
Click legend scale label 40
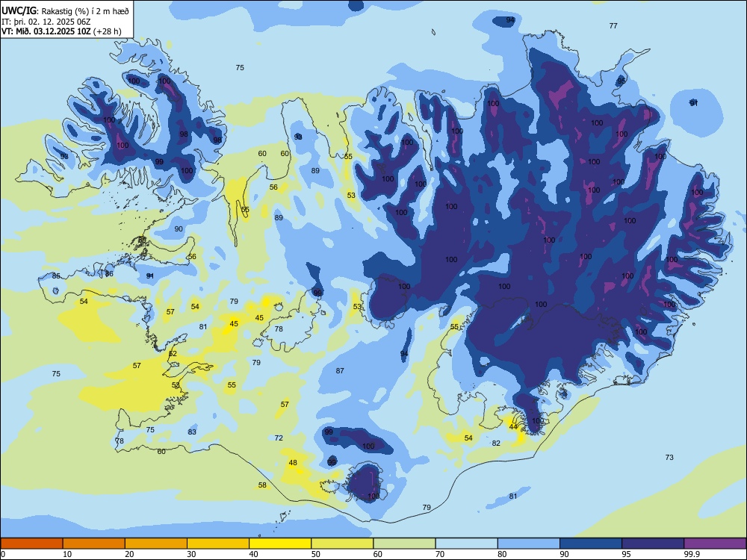(253, 554)
